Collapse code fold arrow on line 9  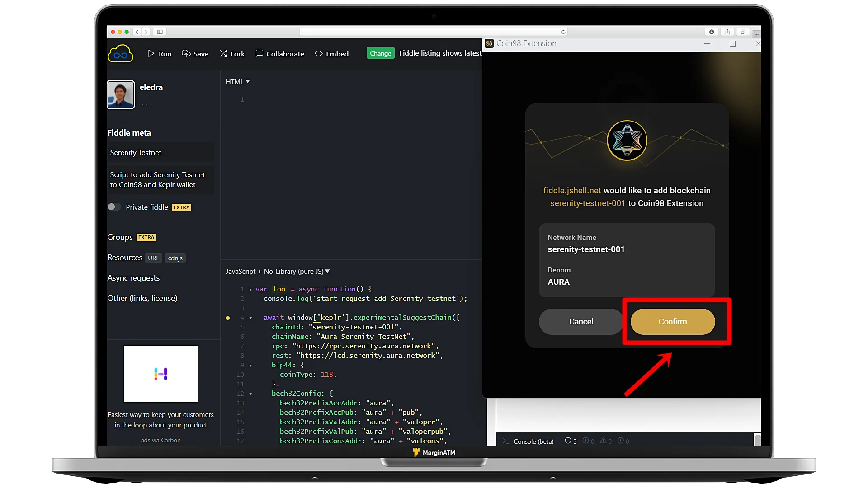[x=250, y=366]
